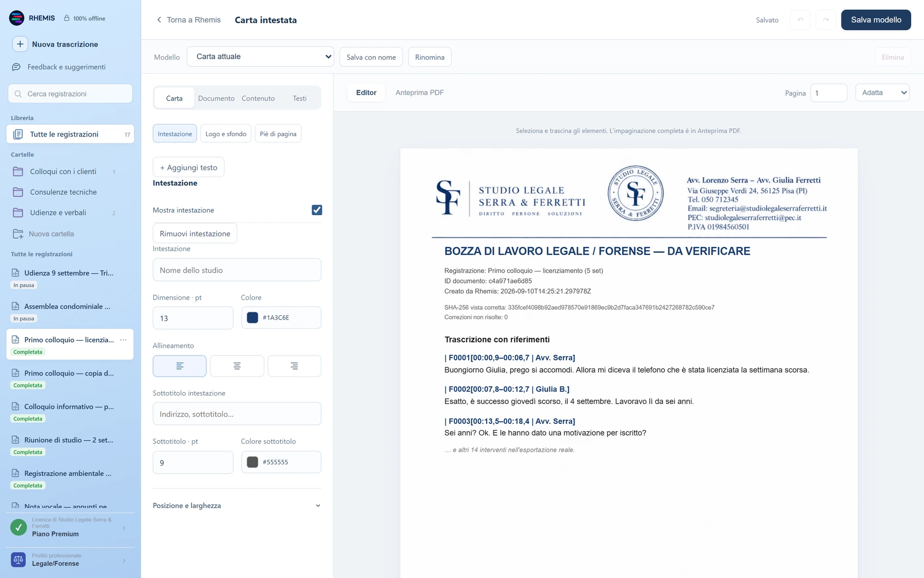The image size is (924, 578).
Task: Expand Posizione e larghezza section
Action: (x=237, y=506)
